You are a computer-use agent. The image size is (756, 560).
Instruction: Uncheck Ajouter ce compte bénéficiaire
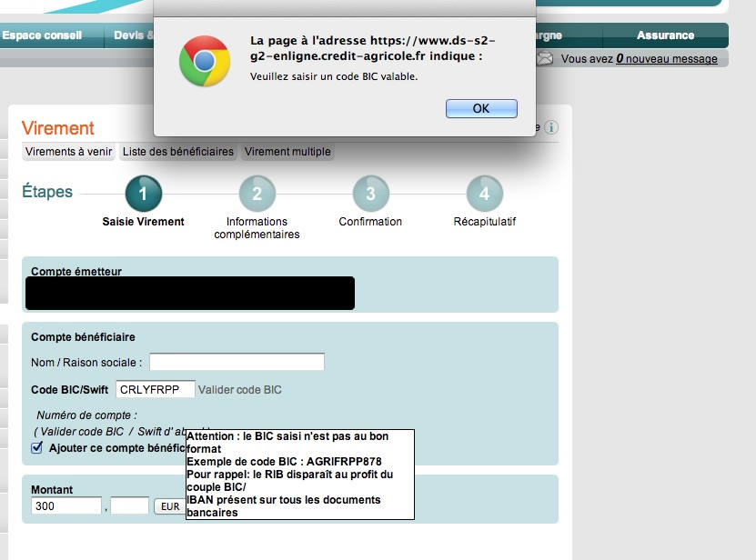tap(35, 447)
